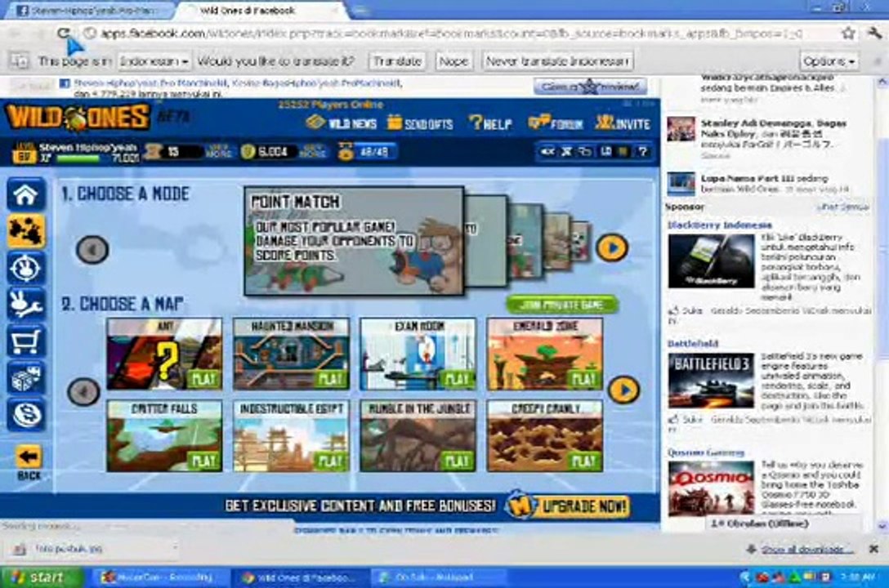889x588 pixels.
Task: Show the previous maps page with gray arrow
Action: pos(83,391)
